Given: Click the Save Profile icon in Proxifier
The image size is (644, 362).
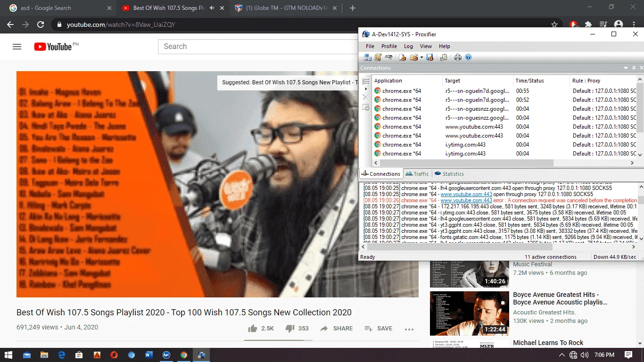Looking at the screenshot, I should tap(429, 57).
